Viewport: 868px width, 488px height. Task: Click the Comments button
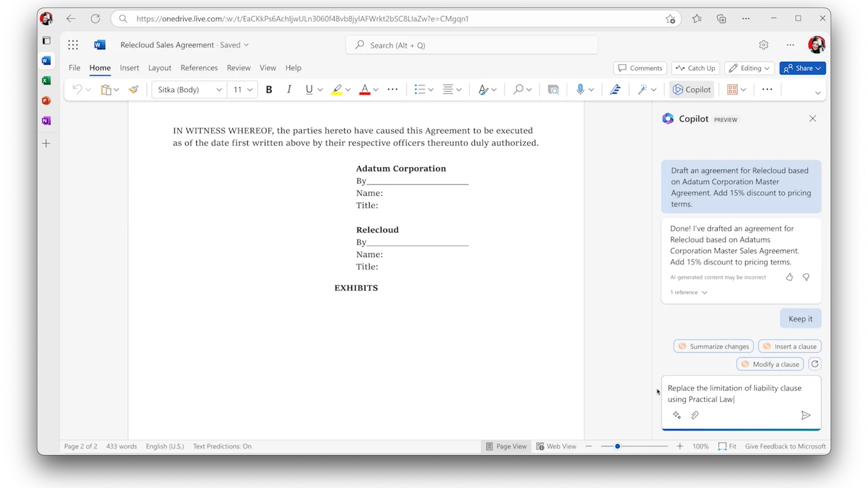pos(640,68)
